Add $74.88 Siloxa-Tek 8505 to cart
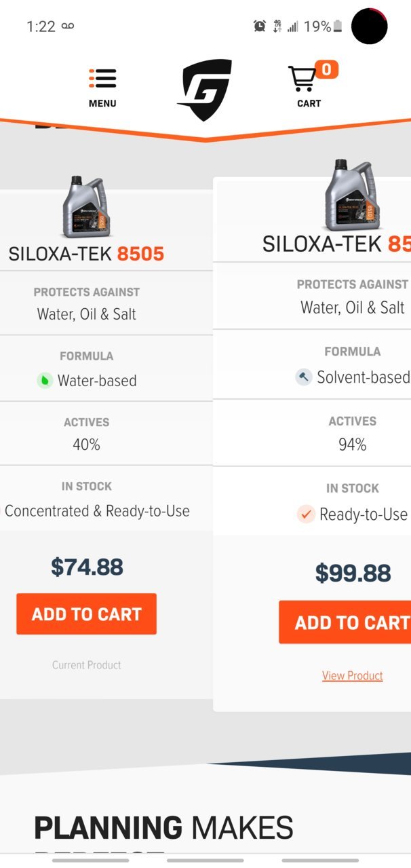This screenshot has width=411, height=868. 87,614
